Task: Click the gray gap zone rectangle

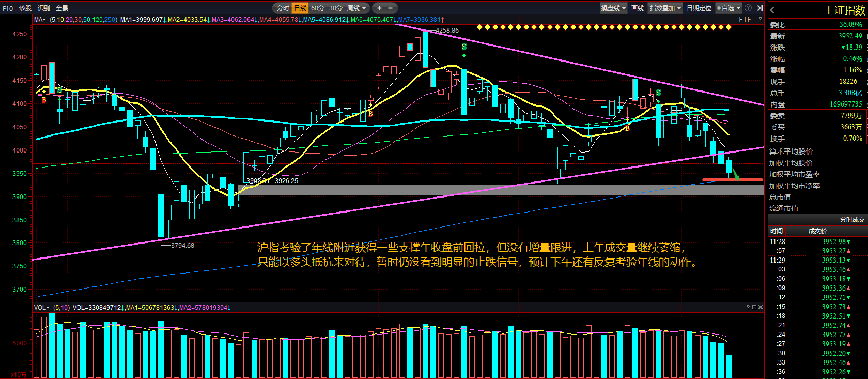Action: click(x=501, y=190)
